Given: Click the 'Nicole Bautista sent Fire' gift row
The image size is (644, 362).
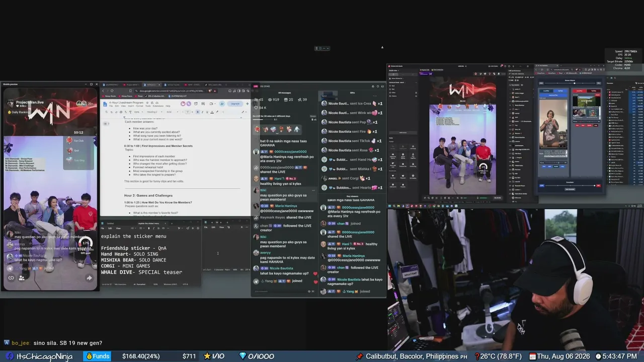Looking at the screenshot, I should pos(350,132).
